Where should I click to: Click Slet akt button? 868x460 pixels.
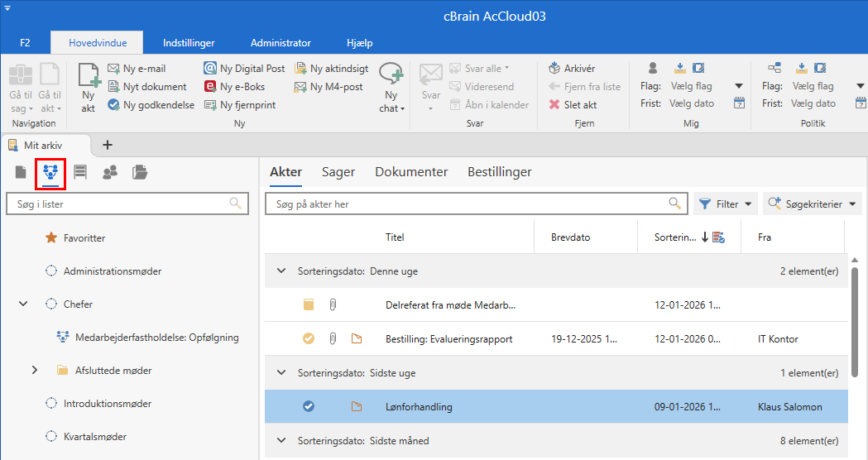pos(573,105)
